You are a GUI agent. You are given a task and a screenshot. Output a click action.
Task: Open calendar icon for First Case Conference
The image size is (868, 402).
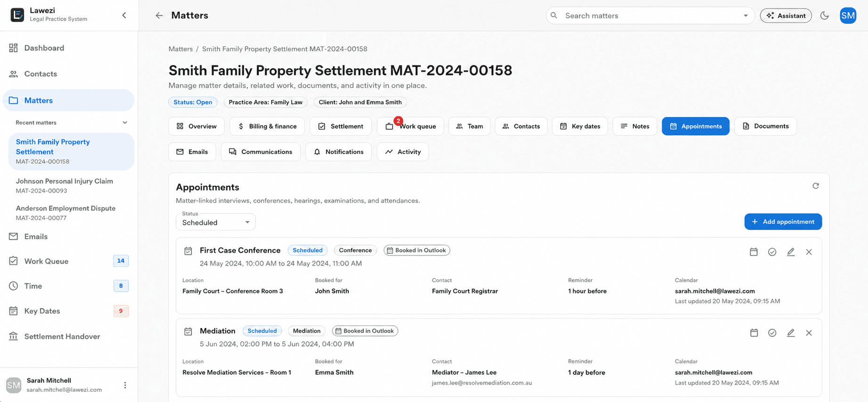[x=754, y=252]
